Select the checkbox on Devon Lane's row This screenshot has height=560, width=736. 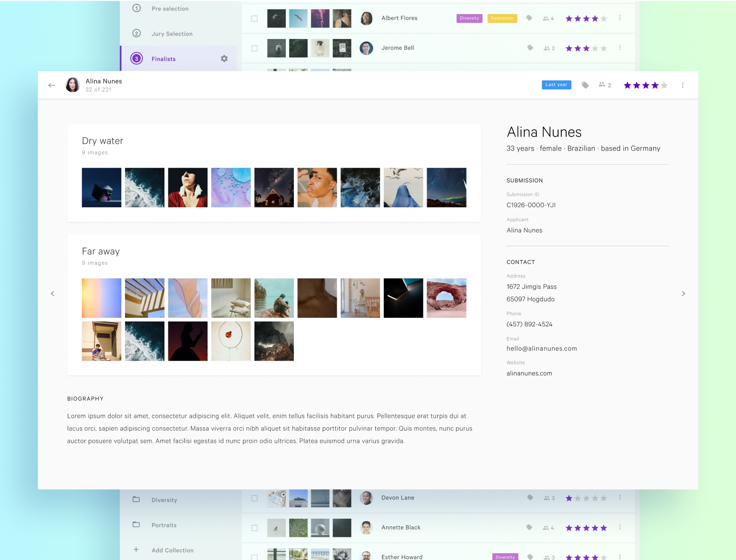coord(254,498)
